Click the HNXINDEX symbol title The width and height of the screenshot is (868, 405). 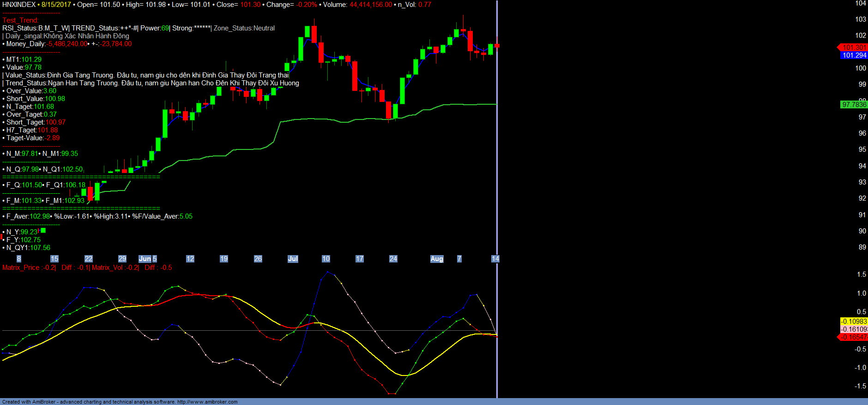(19, 5)
